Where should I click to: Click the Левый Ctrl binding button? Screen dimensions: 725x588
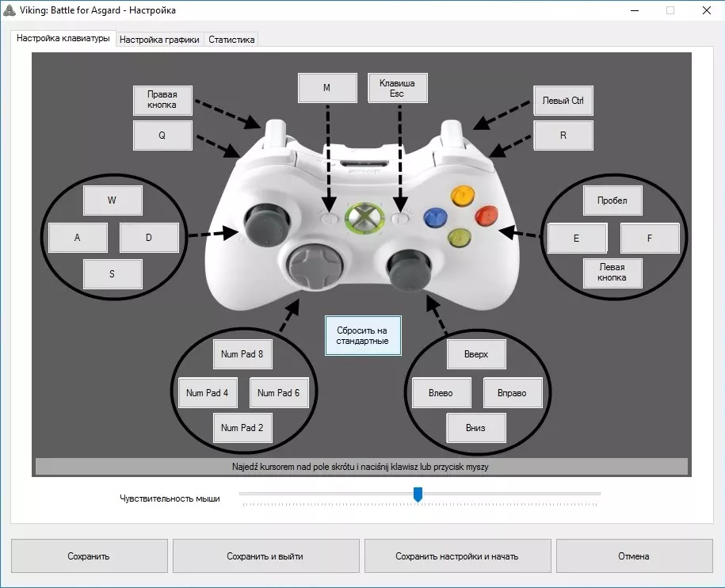[x=563, y=101]
